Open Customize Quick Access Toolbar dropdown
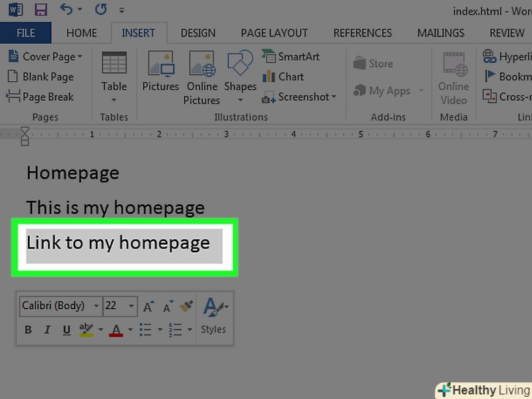Viewport: 532px width, 399px height. [121, 10]
